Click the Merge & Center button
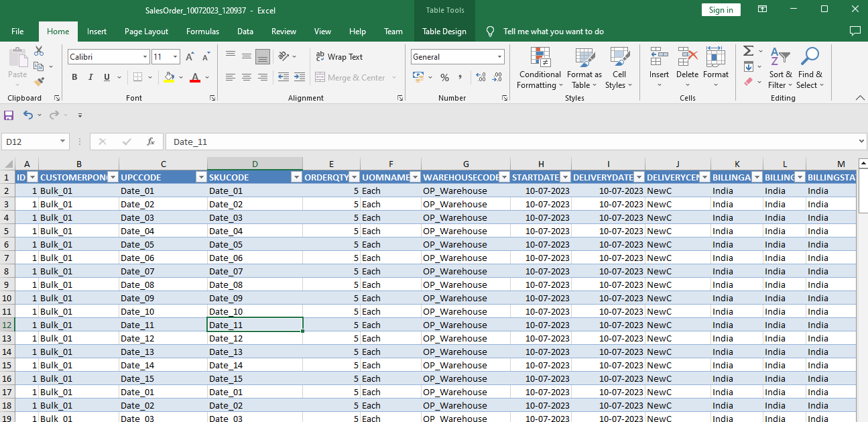The height and width of the screenshot is (422, 868). pyautogui.click(x=350, y=78)
